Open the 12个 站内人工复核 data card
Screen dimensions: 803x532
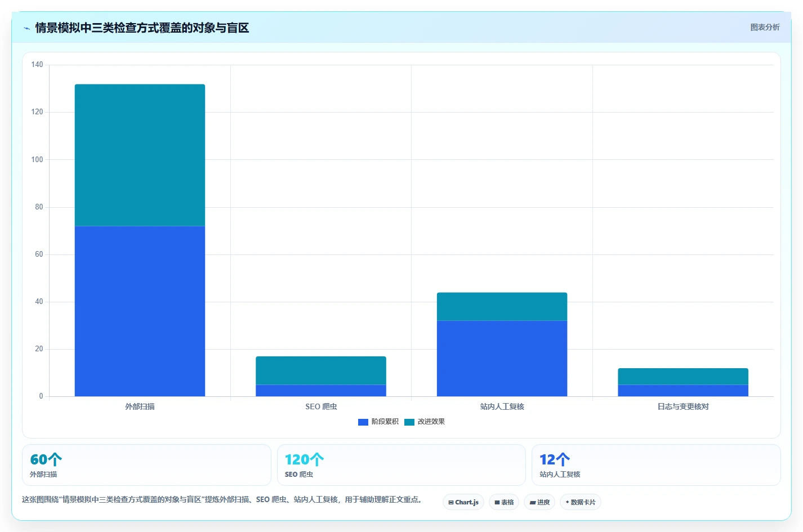(x=656, y=465)
